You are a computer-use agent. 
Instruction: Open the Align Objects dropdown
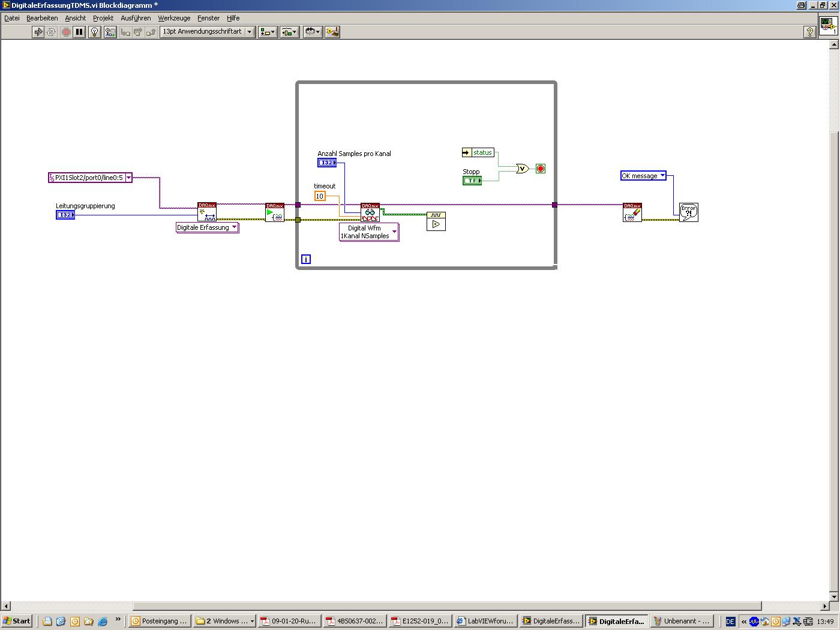(x=268, y=32)
